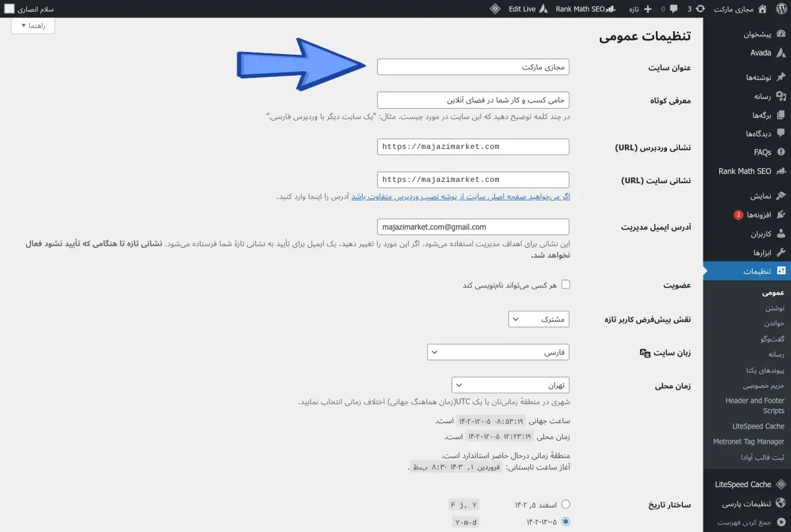The height and width of the screenshot is (532, 791).
Task: Click the homepage different directory help link
Action: (460, 196)
